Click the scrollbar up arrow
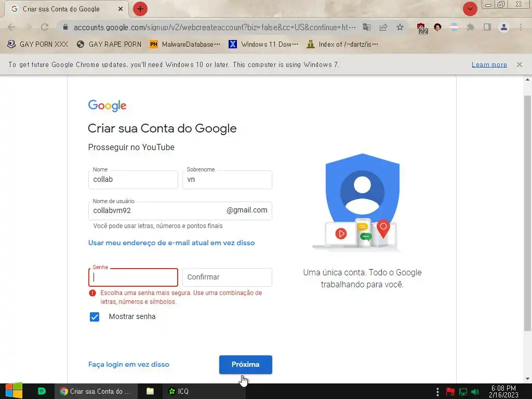 tap(527, 80)
